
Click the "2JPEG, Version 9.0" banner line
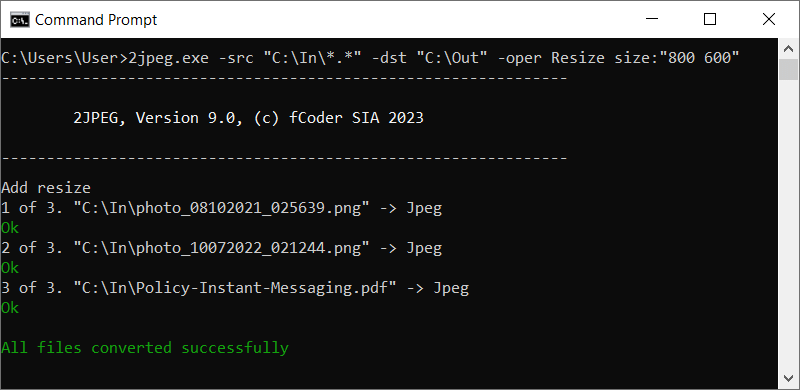[x=248, y=118]
